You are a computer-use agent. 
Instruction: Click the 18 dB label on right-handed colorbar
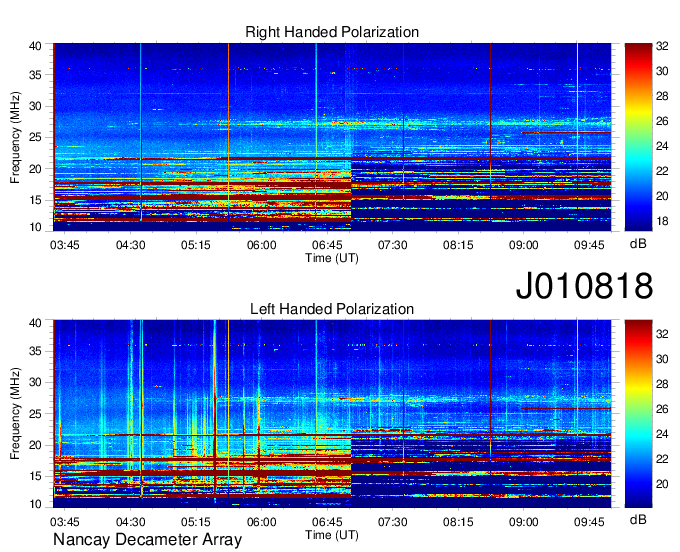click(662, 221)
